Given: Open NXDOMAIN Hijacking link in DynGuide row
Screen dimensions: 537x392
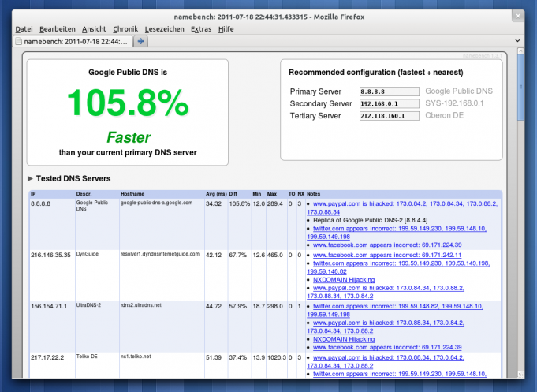Looking at the screenshot, I should click(343, 279).
